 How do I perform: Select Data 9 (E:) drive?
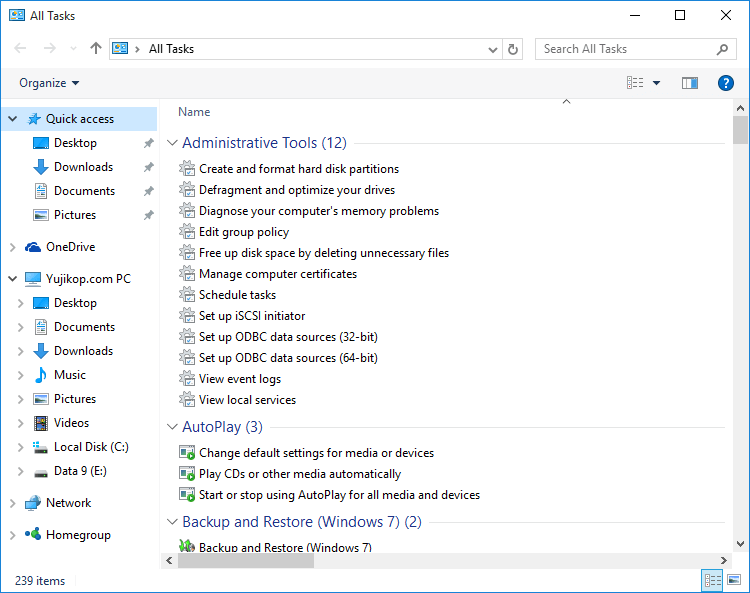(x=80, y=471)
